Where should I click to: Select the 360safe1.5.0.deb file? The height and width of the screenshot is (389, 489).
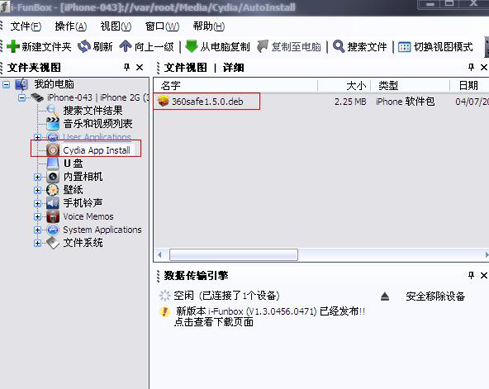207,101
